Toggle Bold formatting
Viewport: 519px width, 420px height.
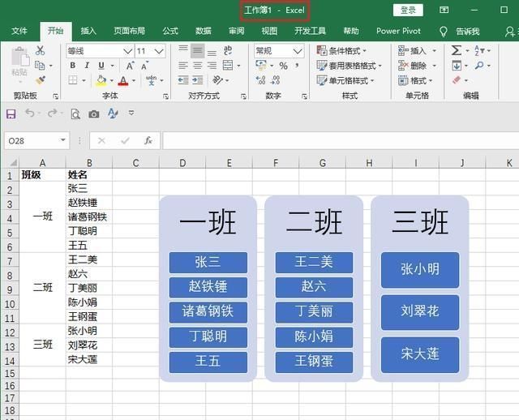73,66
